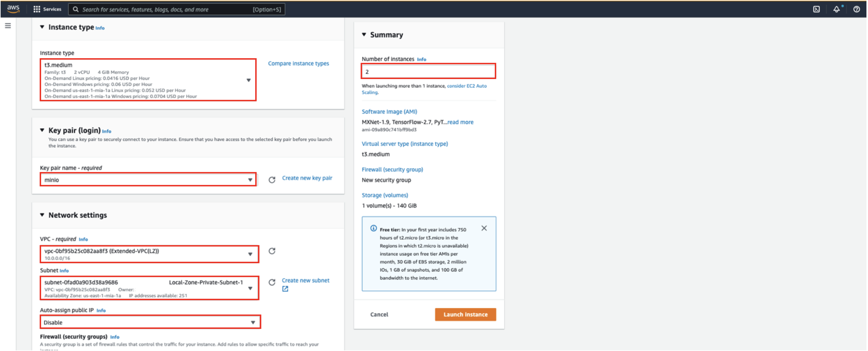Open the notifications bell
Viewport: 868px width, 351px height.
(837, 9)
